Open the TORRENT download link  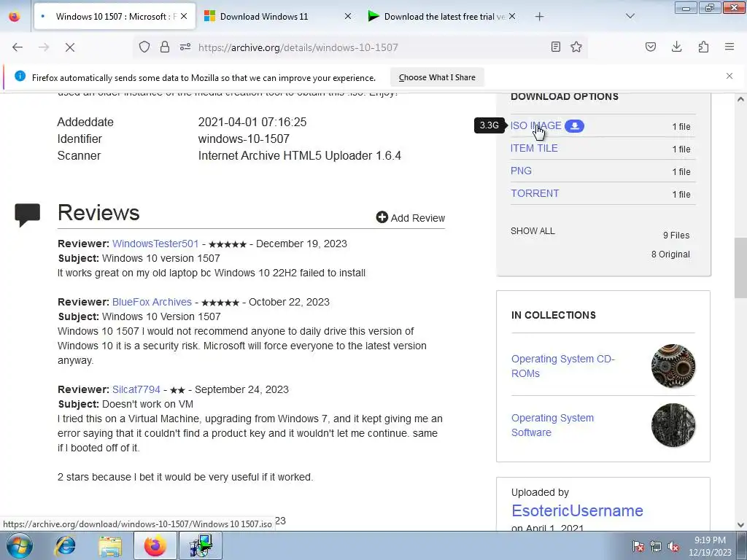535,193
